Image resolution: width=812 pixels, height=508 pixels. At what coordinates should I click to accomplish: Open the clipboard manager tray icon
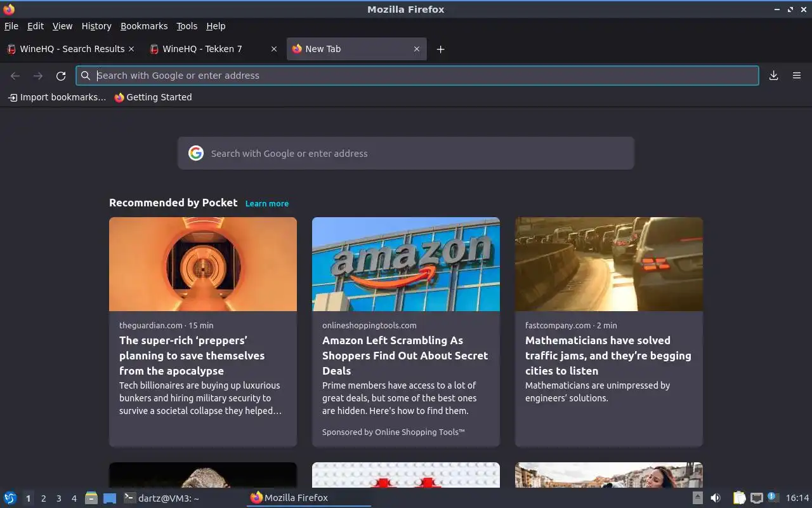pyautogui.click(x=739, y=498)
